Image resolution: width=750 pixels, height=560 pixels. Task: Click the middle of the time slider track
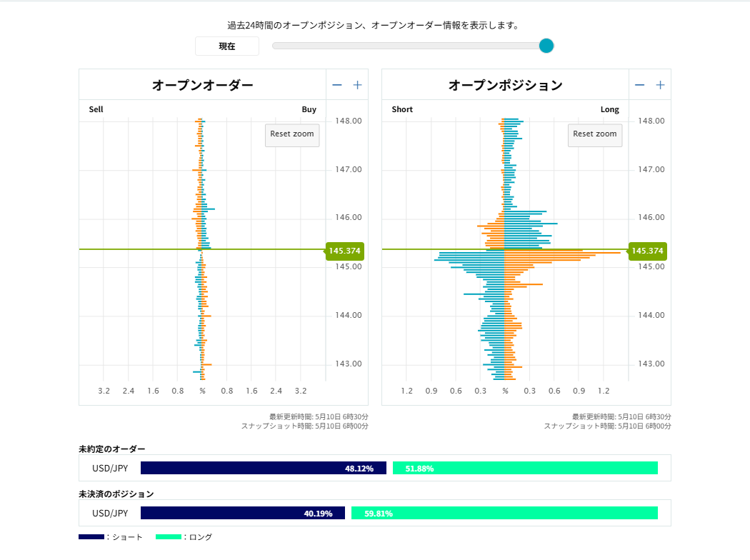407,46
